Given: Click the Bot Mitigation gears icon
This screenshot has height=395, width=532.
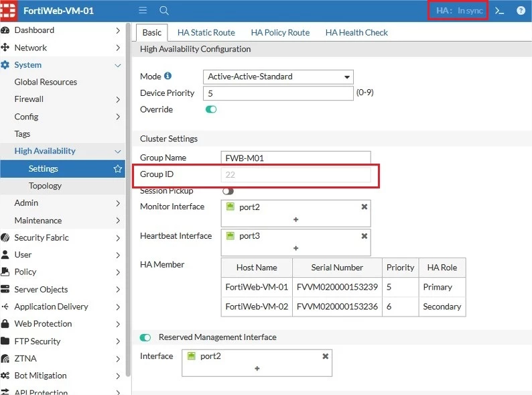Looking at the screenshot, I should click(x=5, y=376).
